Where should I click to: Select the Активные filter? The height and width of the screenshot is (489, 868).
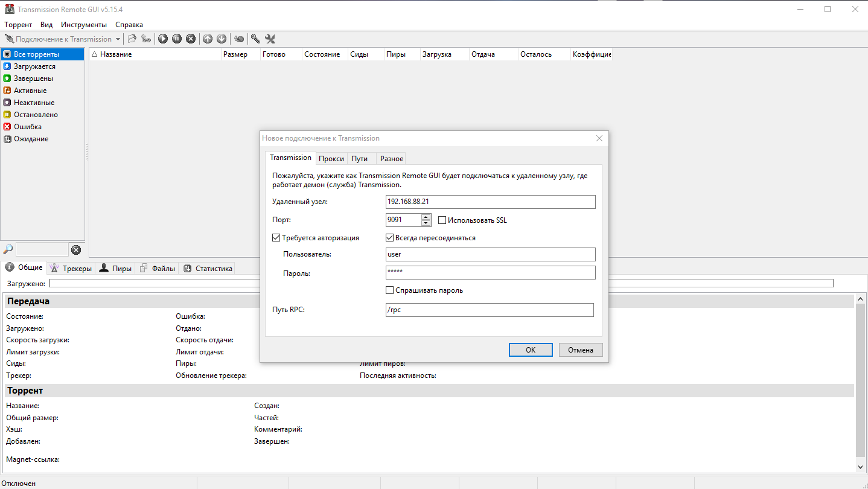click(42, 91)
